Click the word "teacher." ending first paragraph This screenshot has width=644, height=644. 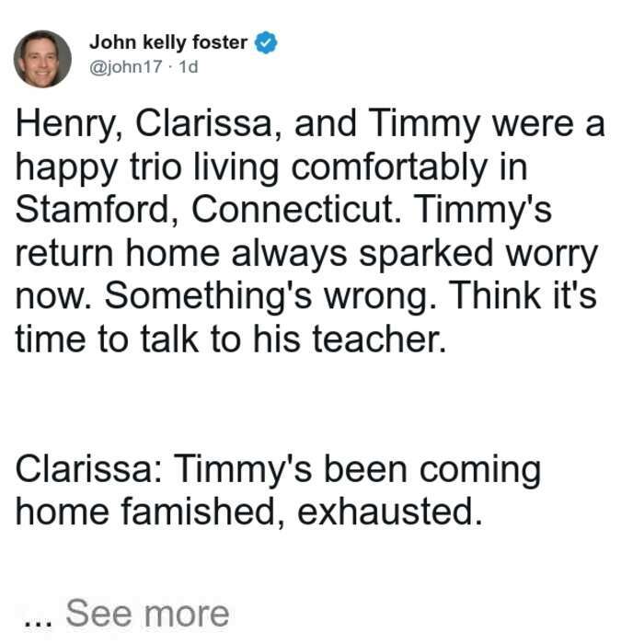click(379, 339)
